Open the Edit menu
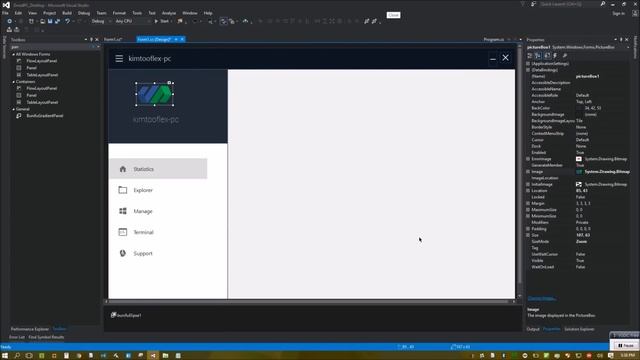 tap(18, 13)
